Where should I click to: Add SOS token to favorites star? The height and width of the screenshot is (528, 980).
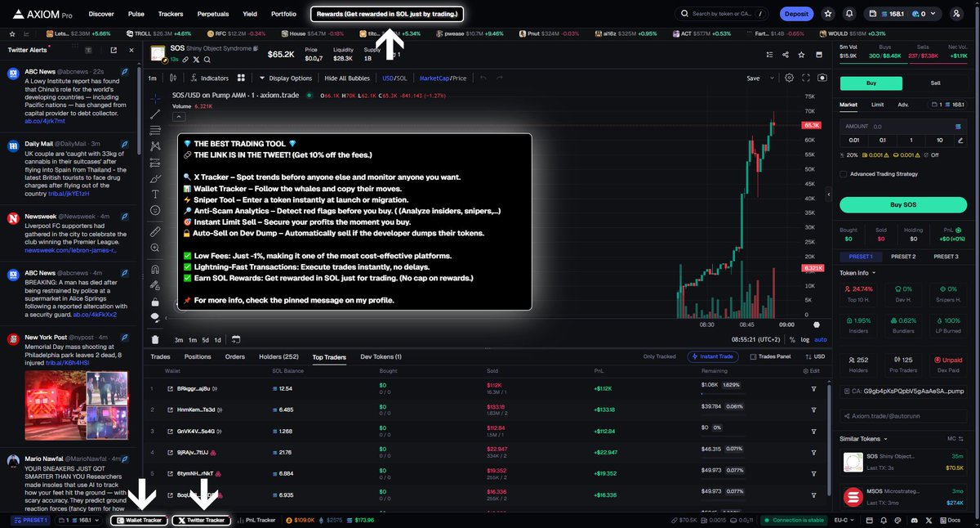tap(802, 55)
